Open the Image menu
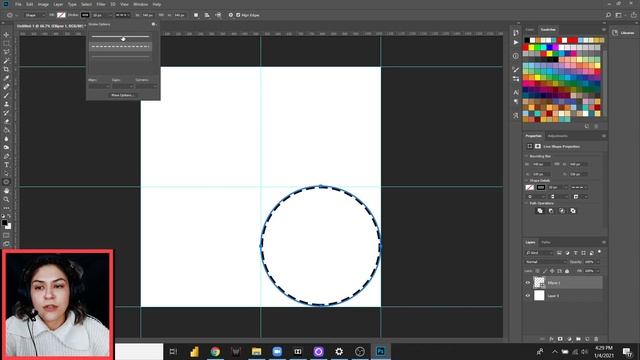Viewport: 640px width, 360px height. coord(43,4)
